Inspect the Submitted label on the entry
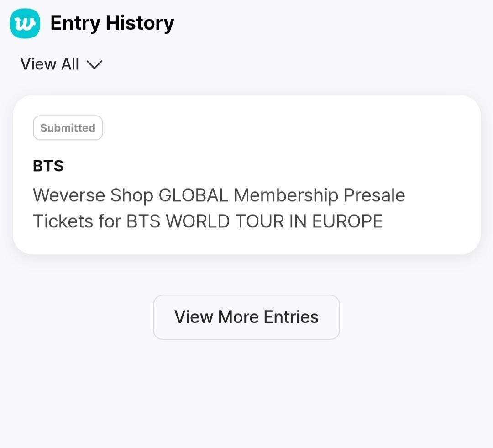The width and height of the screenshot is (493, 448). click(68, 128)
